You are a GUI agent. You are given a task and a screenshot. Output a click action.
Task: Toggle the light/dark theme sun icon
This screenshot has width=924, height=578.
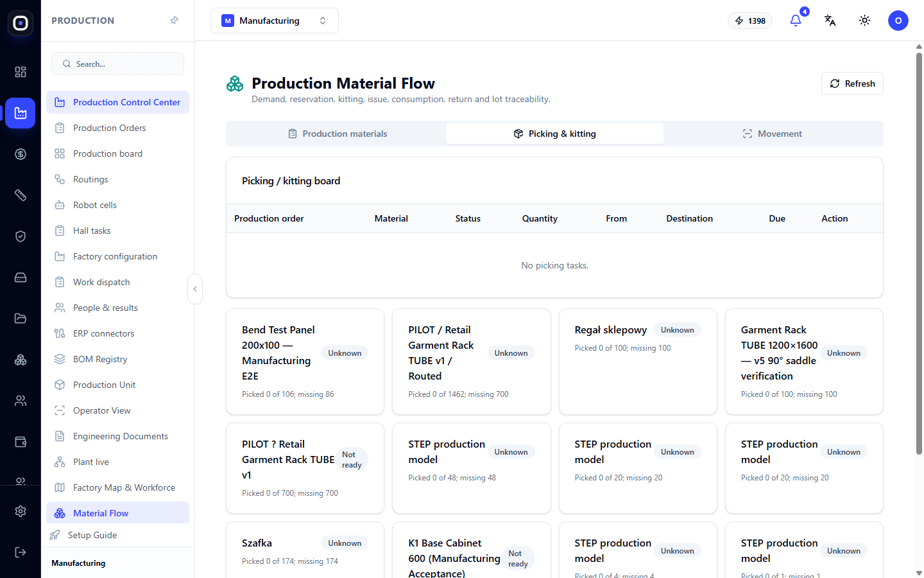point(865,21)
